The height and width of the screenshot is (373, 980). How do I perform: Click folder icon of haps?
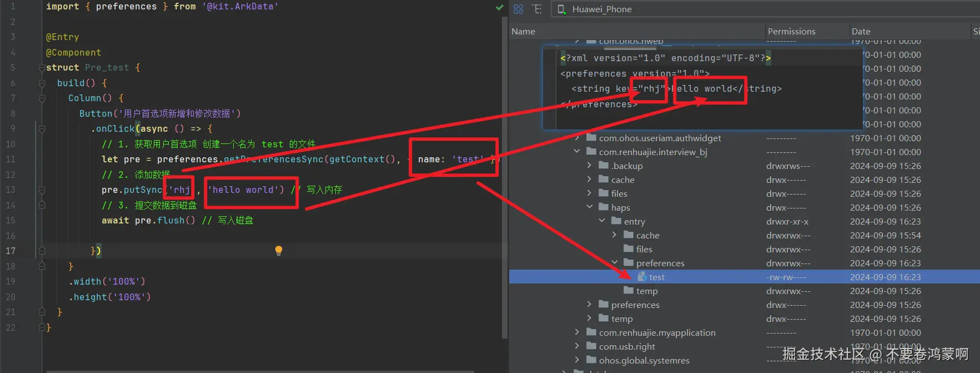[x=604, y=207]
